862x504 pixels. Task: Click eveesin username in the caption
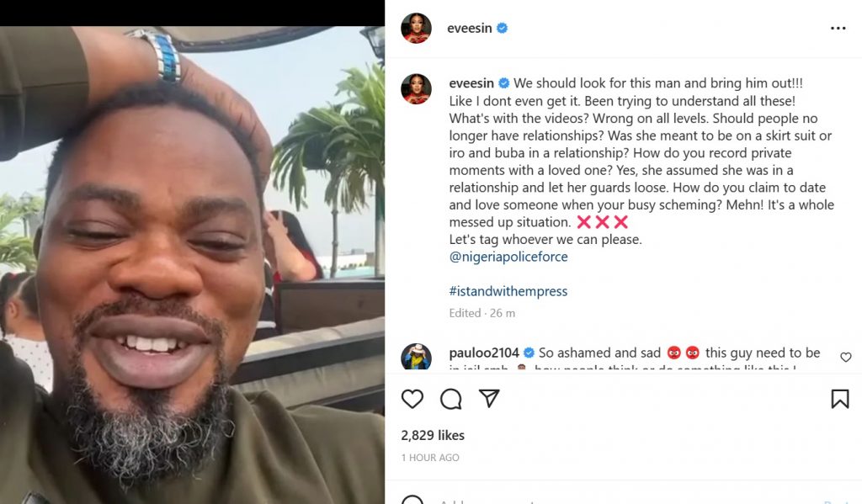[471, 83]
